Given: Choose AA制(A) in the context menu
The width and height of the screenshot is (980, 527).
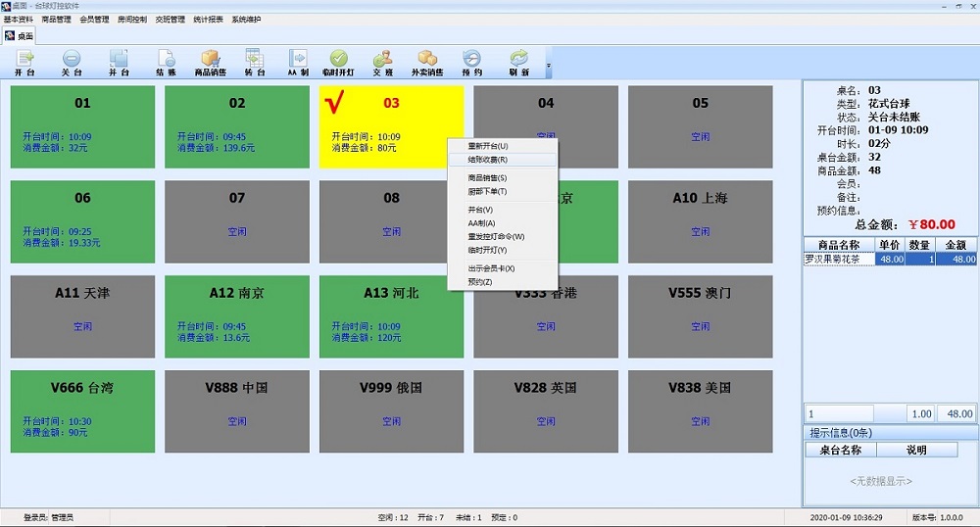Looking at the screenshot, I should (503, 223).
